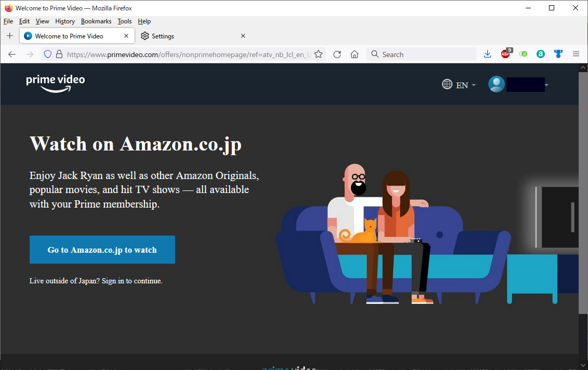Minimize the Firefox window
The height and width of the screenshot is (370, 588).
(528, 8)
